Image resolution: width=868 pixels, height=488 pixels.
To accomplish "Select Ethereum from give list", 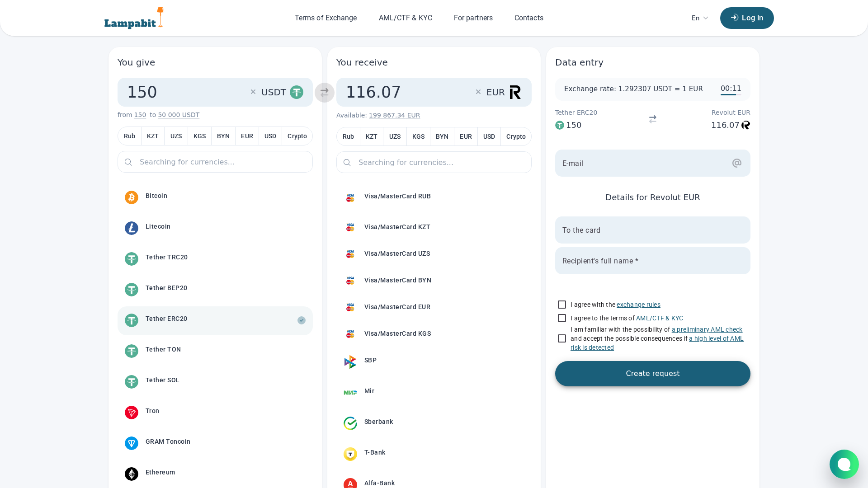I will pos(215,474).
